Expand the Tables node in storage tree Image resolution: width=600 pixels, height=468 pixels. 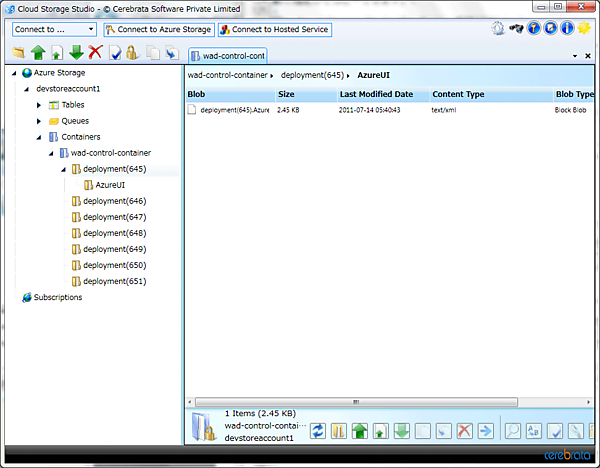coord(38,105)
